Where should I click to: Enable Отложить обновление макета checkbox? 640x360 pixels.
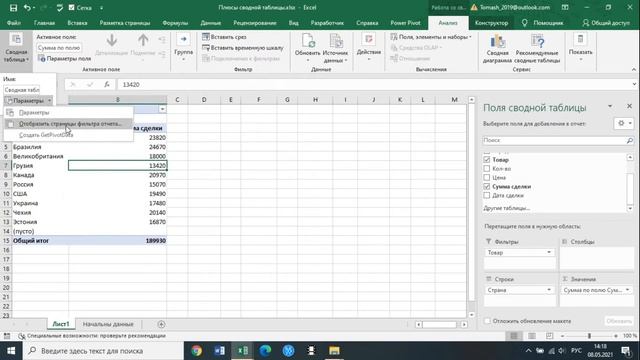coord(487,321)
